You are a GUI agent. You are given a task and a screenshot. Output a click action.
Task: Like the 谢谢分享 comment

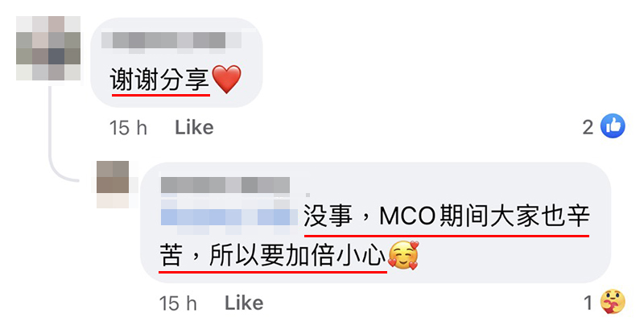click(194, 128)
